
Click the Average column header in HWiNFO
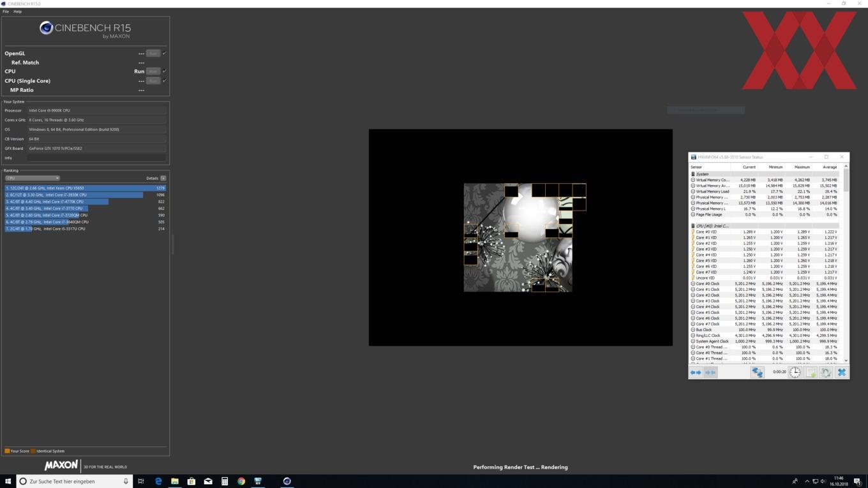coord(830,167)
